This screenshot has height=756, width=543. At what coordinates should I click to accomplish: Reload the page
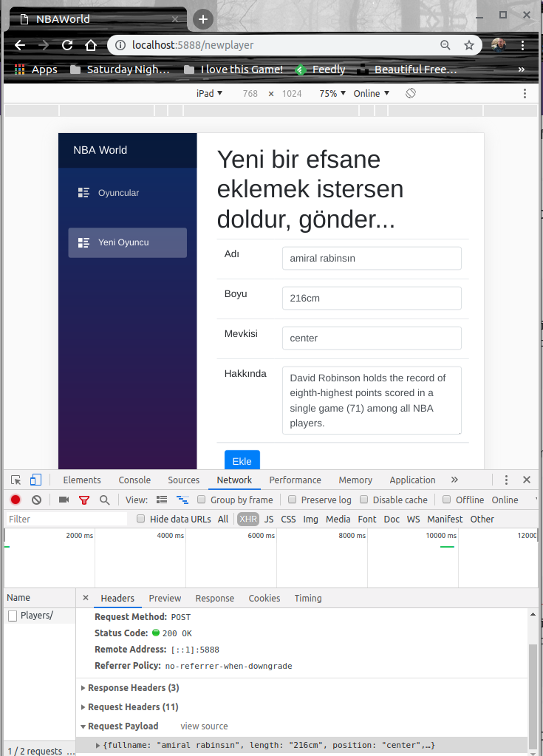[x=66, y=45]
